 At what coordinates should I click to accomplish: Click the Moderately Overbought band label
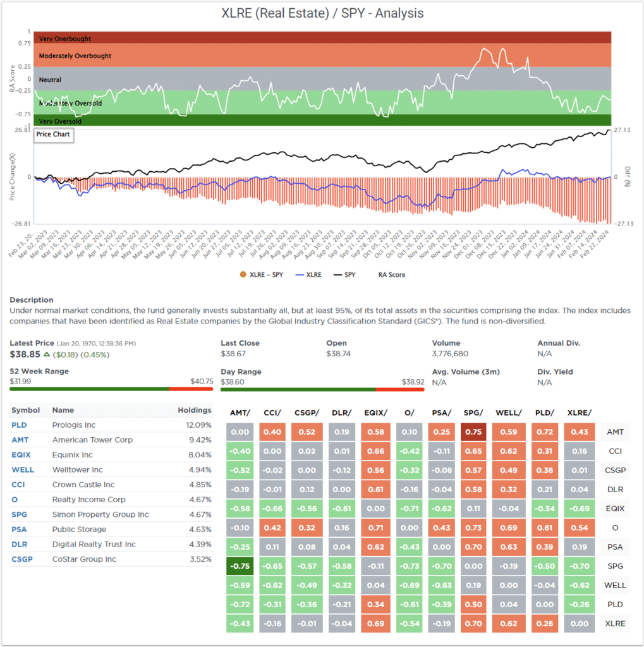pos(75,56)
